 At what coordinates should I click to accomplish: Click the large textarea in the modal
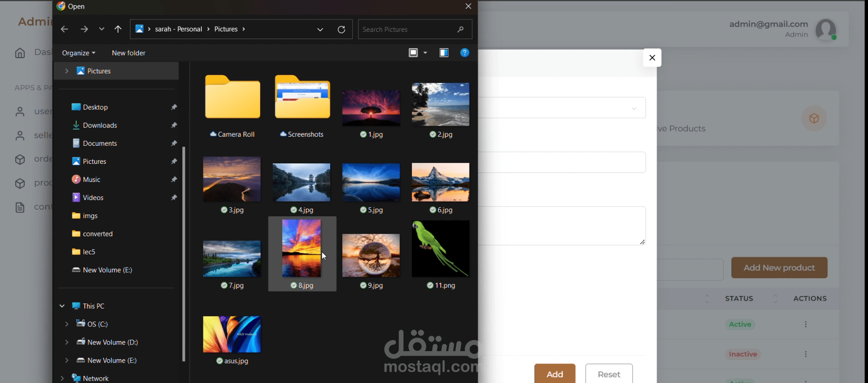tap(562, 226)
